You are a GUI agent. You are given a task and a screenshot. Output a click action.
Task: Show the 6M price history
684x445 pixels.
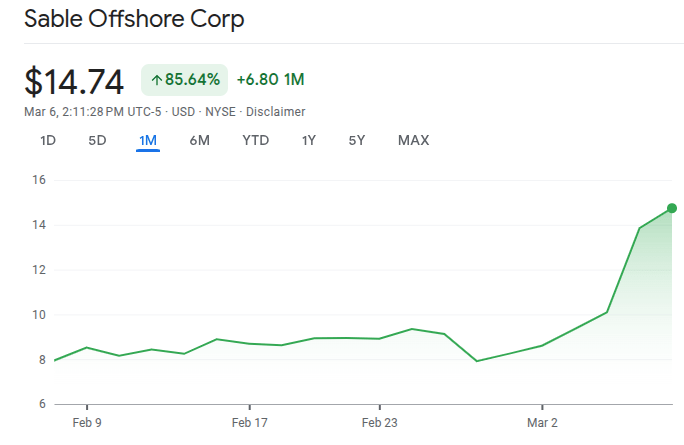click(199, 140)
